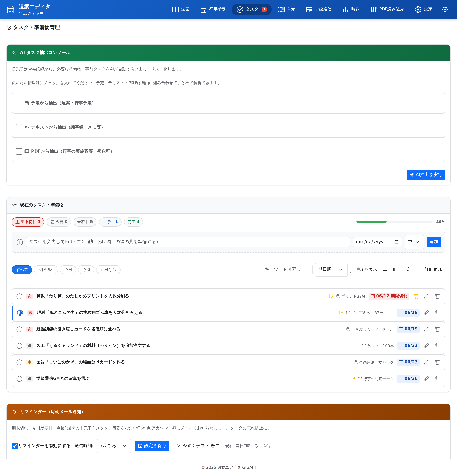Switch to grid view icon
The width and height of the screenshot is (457, 476).
(x=395, y=270)
